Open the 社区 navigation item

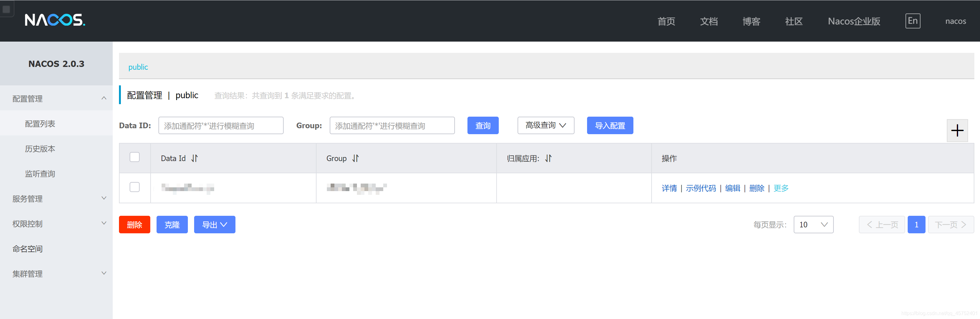click(793, 21)
